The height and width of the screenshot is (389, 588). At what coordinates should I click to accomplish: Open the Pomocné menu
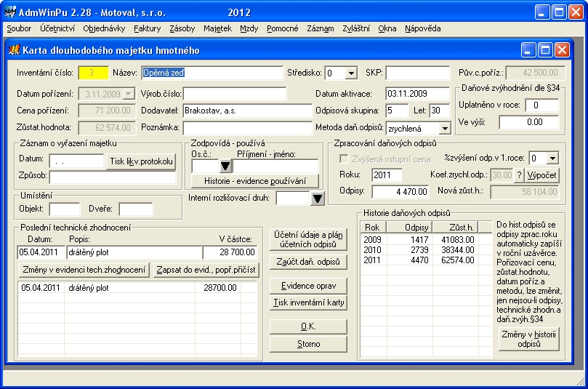coord(283,28)
